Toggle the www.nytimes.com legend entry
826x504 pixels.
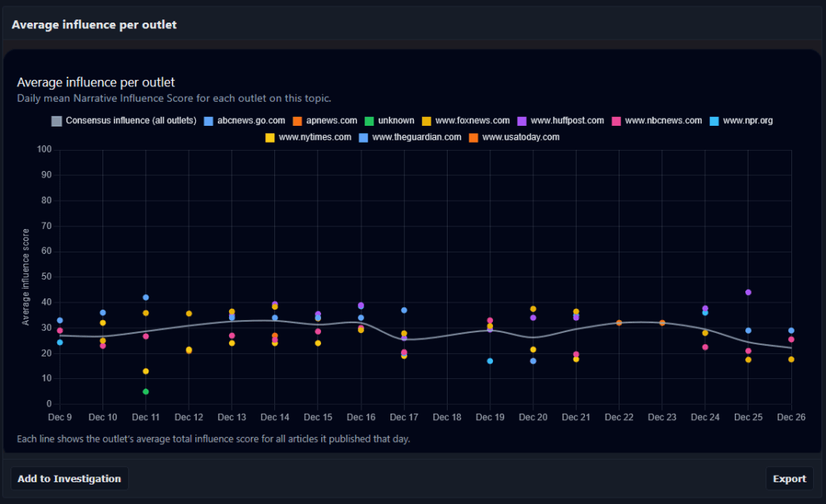(x=268, y=137)
